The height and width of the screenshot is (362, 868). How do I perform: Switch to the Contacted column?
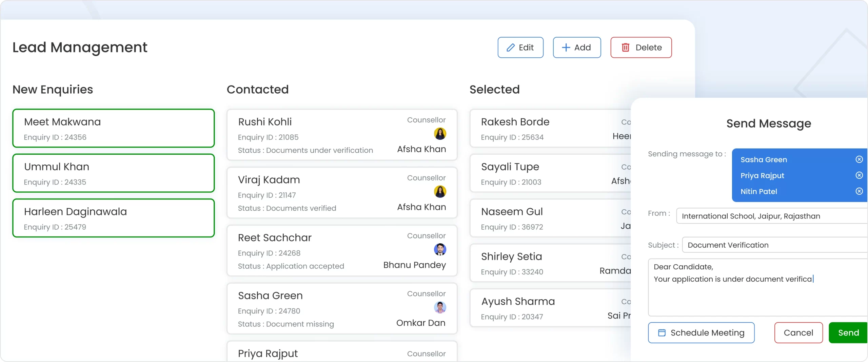(257, 89)
